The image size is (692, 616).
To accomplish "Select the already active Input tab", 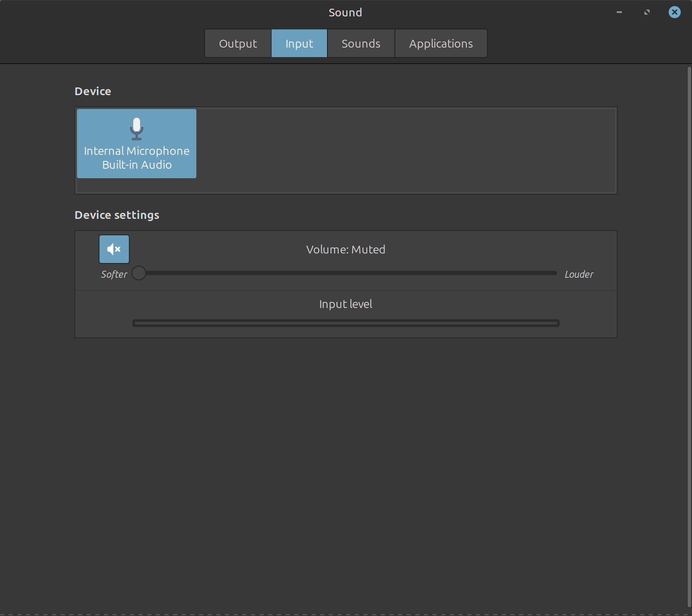I will [299, 44].
